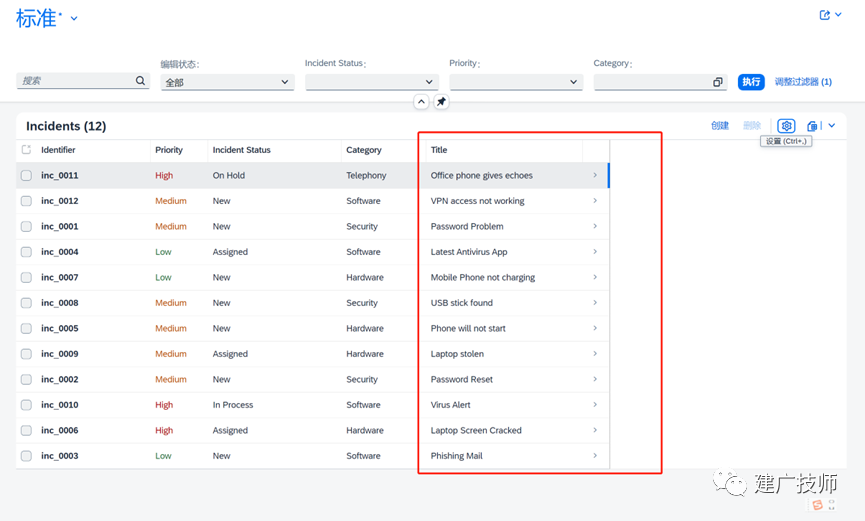Screen dimensions: 865x521
Task: Tick the checkbox for inc_0007
Action: 26,277
